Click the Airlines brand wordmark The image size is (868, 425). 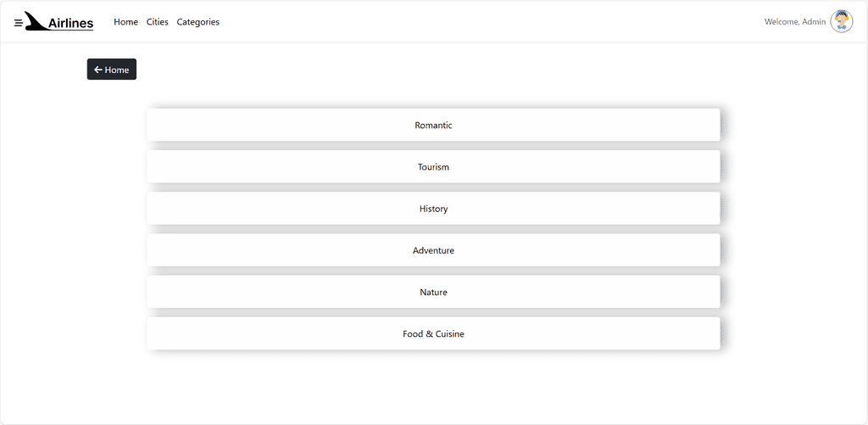[71, 24]
